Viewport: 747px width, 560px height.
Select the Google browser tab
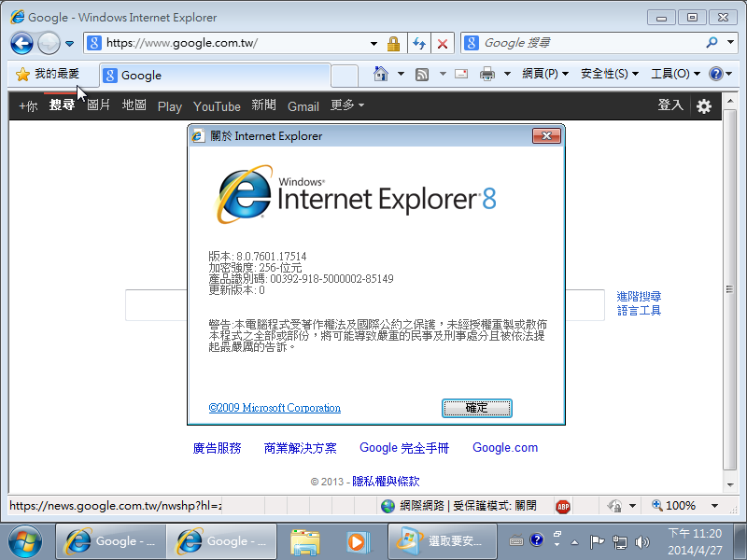[x=215, y=76]
